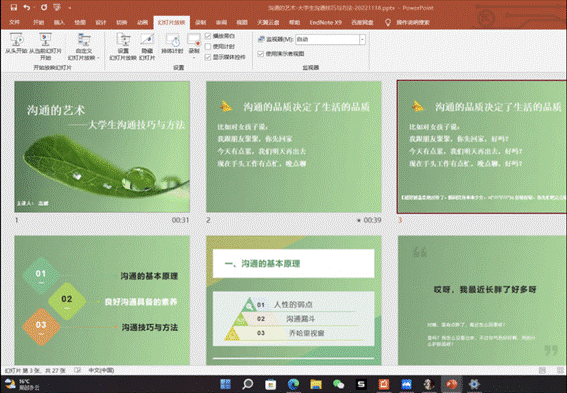The height and width of the screenshot is (393, 567).
Task: Toggle the Play Narrations (播放旁白) checkbox
Action: [x=208, y=36]
